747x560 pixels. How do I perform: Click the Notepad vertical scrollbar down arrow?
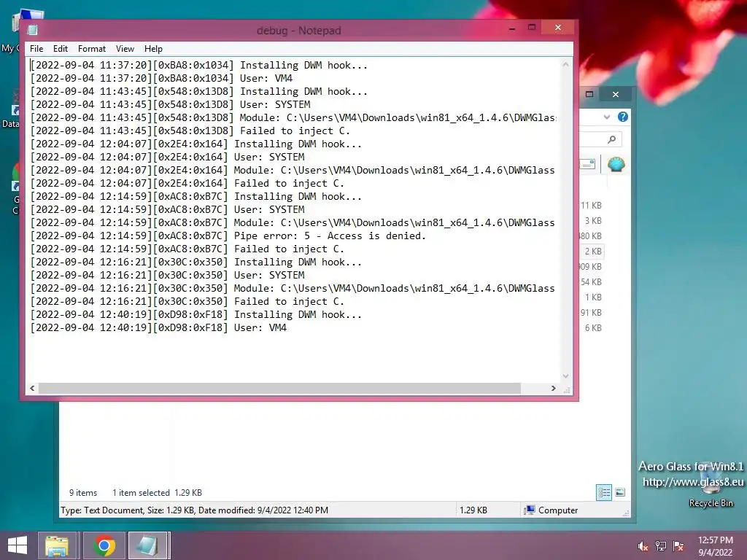(565, 376)
